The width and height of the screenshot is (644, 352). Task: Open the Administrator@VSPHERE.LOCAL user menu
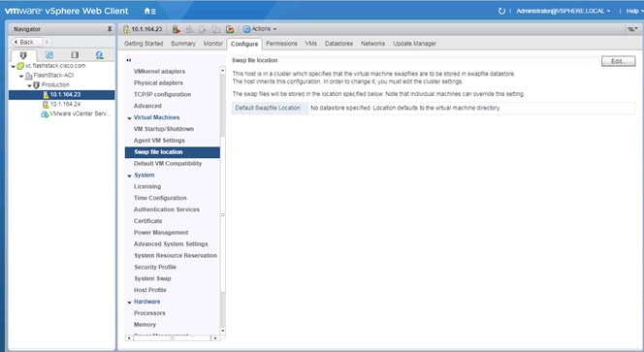(563, 11)
